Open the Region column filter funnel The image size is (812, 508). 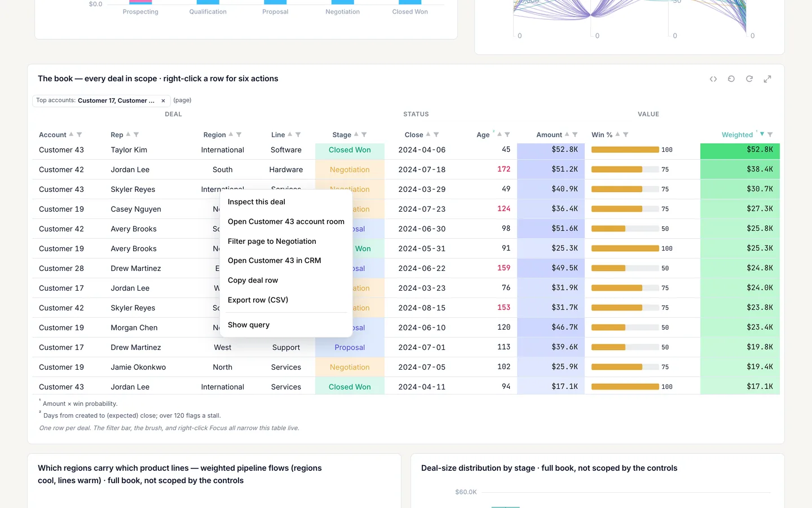[239, 134]
